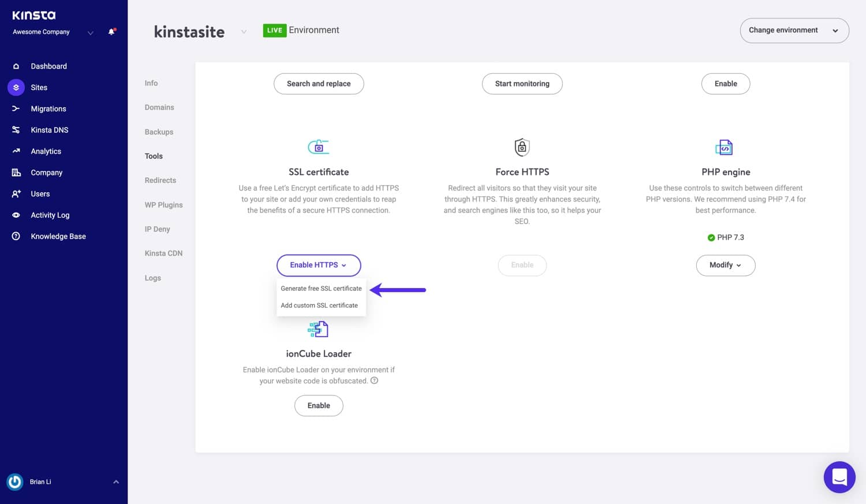Click the LIVE environment badge
The image size is (866, 504).
pyautogui.click(x=275, y=30)
